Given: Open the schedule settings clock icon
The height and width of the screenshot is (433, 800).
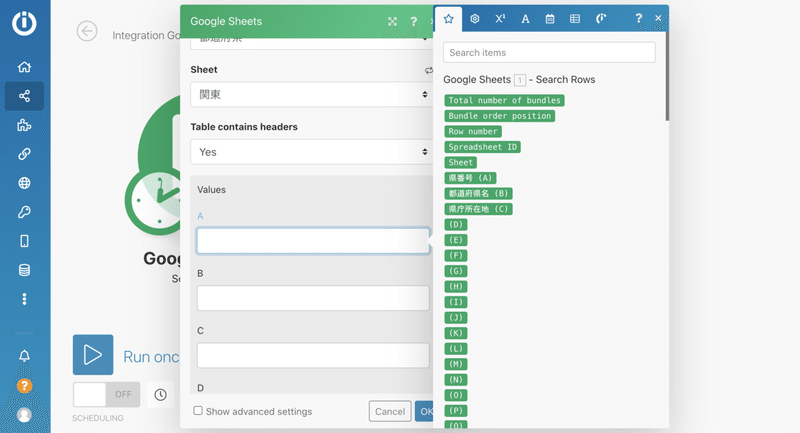Looking at the screenshot, I should click(160, 394).
